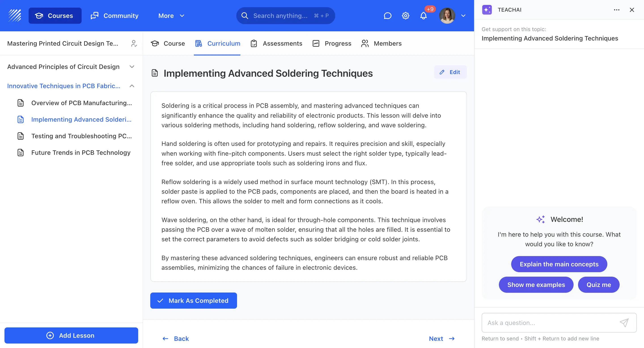This screenshot has width=644, height=348.
Task: Open the Assessments tab
Action: coord(276,43)
